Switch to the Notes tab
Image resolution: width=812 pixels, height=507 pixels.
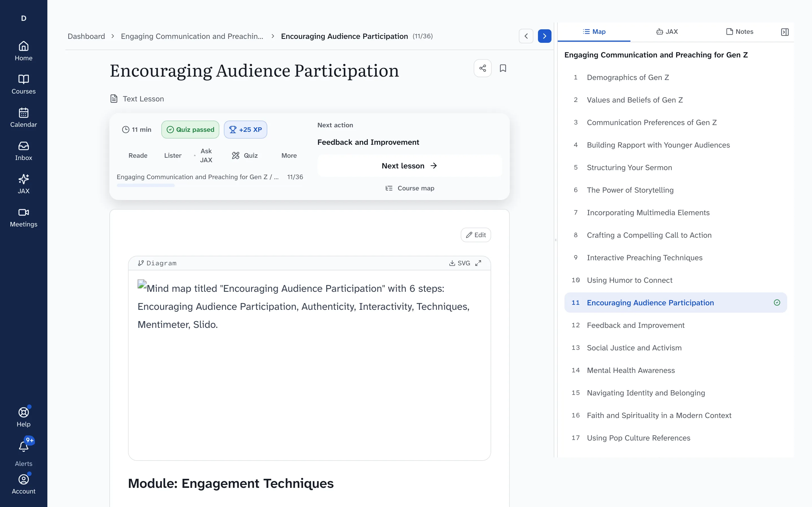click(x=740, y=32)
